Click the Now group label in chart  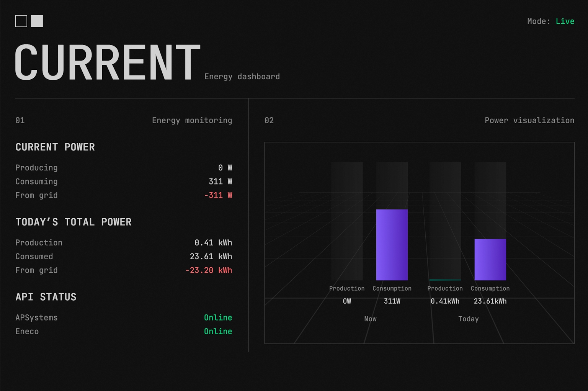click(x=370, y=319)
